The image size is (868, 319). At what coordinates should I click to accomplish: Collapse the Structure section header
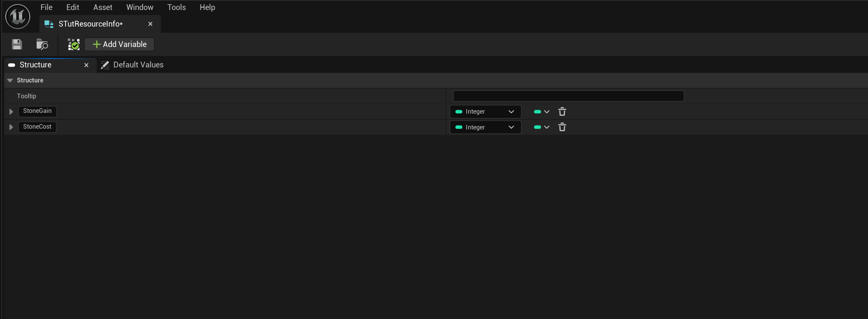coord(10,80)
